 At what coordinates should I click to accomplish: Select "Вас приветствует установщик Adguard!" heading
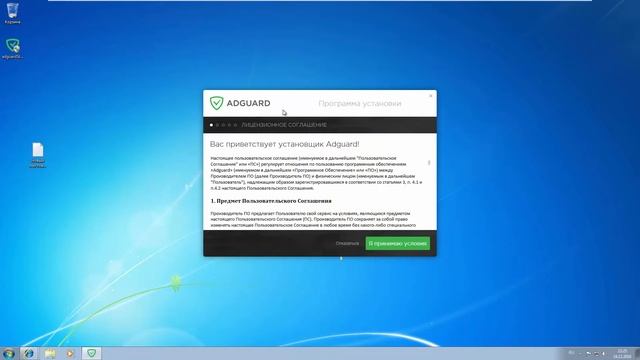pyautogui.click(x=284, y=144)
